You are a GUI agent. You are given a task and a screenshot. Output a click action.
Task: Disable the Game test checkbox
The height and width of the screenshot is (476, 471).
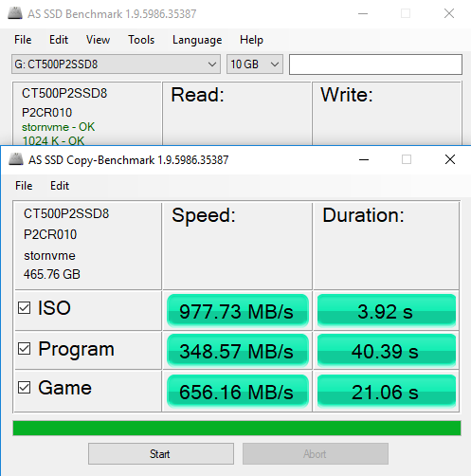click(x=25, y=387)
